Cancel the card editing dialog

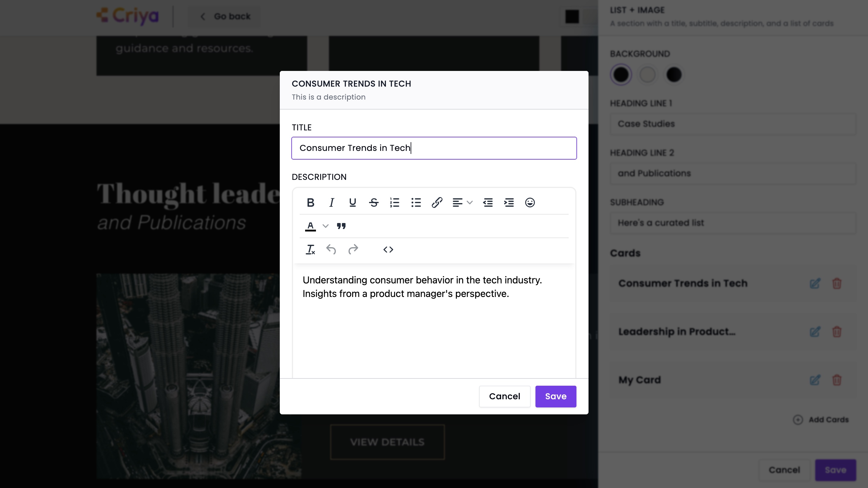(x=504, y=396)
